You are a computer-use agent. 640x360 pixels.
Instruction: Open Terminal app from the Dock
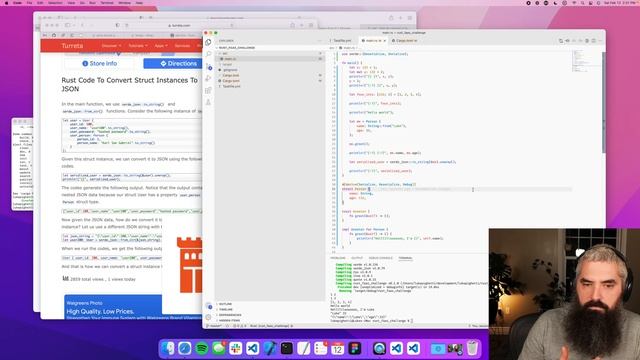[x=287, y=348]
